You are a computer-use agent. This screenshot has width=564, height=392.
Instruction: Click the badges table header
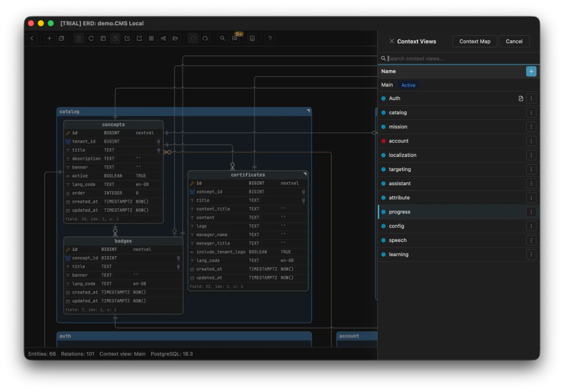click(x=123, y=241)
